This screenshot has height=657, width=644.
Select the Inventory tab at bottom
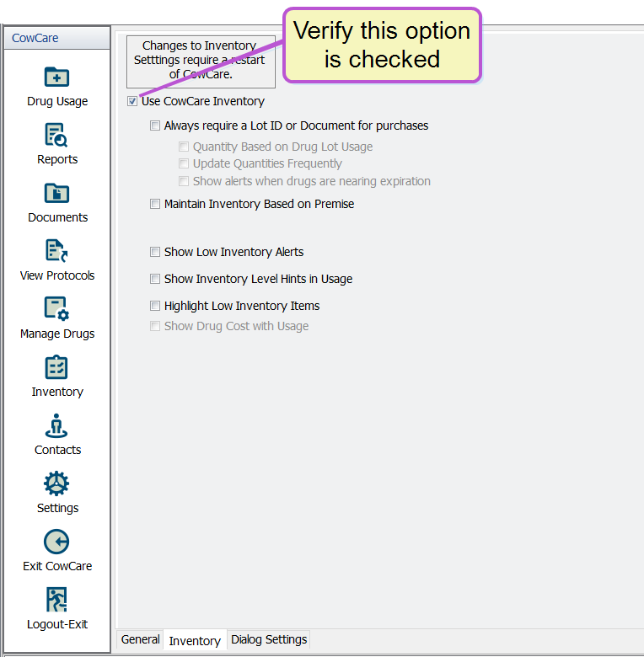pos(195,640)
